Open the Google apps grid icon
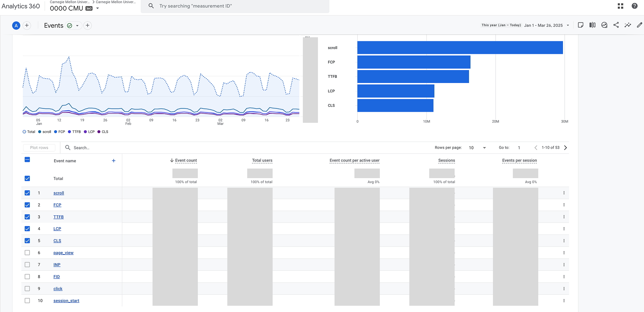Viewport: 644px width, 312px height. pyautogui.click(x=620, y=6)
